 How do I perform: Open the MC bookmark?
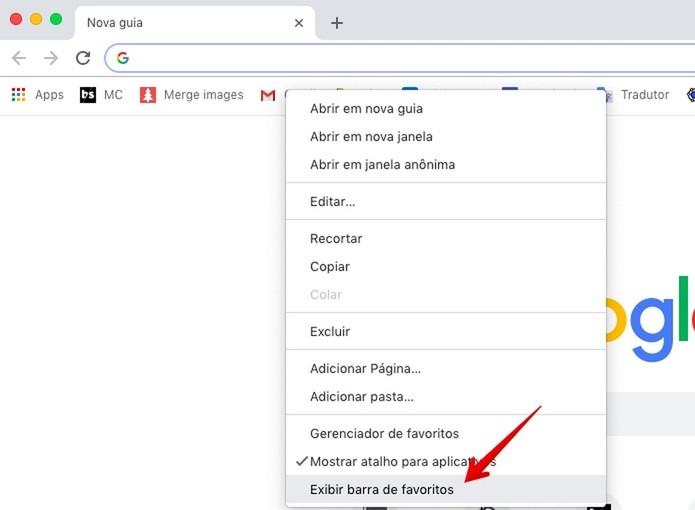pyautogui.click(x=101, y=95)
